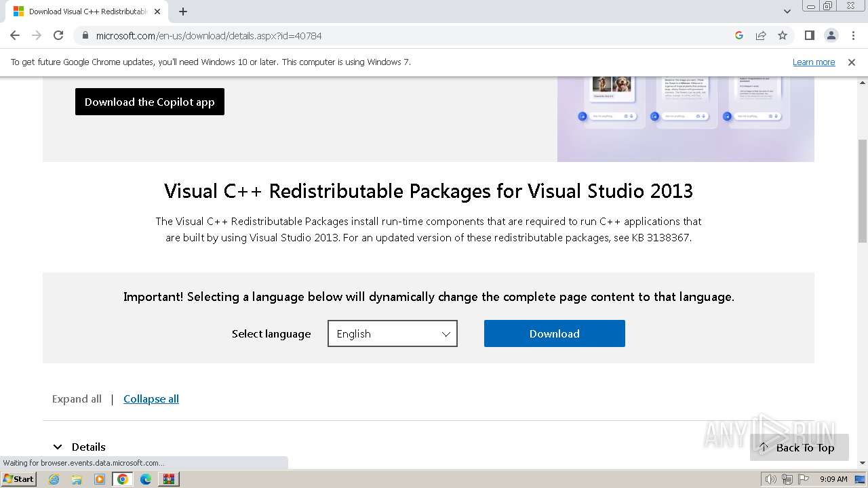Dismiss the Chrome update notification bar
The height and width of the screenshot is (488, 868).
point(852,62)
